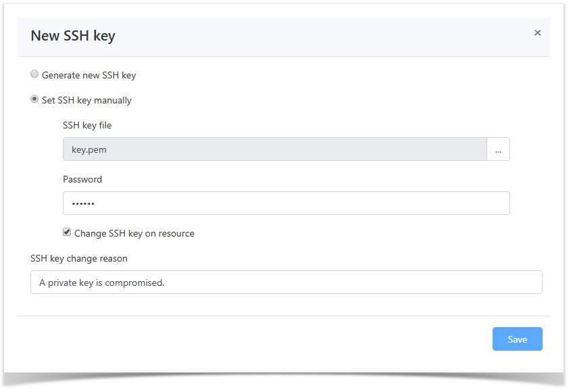573x392 pixels.
Task: Toggle the "Change SSH key on resource" checkbox
Action: pyautogui.click(x=67, y=232)
